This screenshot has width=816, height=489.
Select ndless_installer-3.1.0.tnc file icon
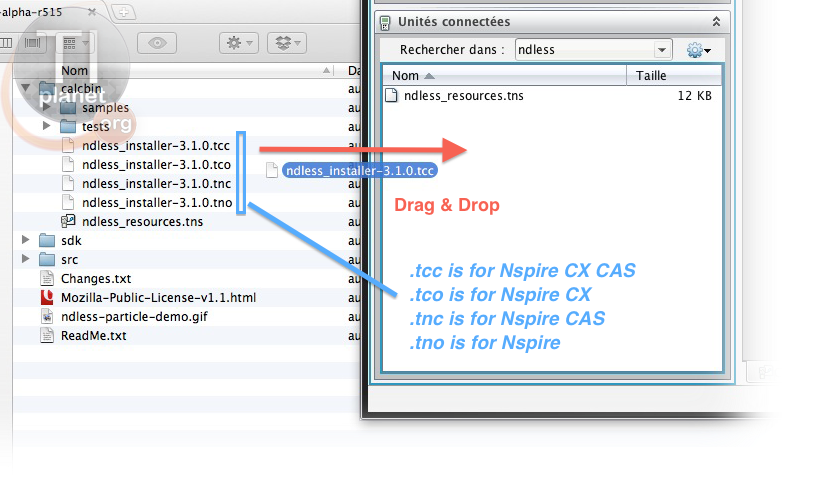(68, 183)
